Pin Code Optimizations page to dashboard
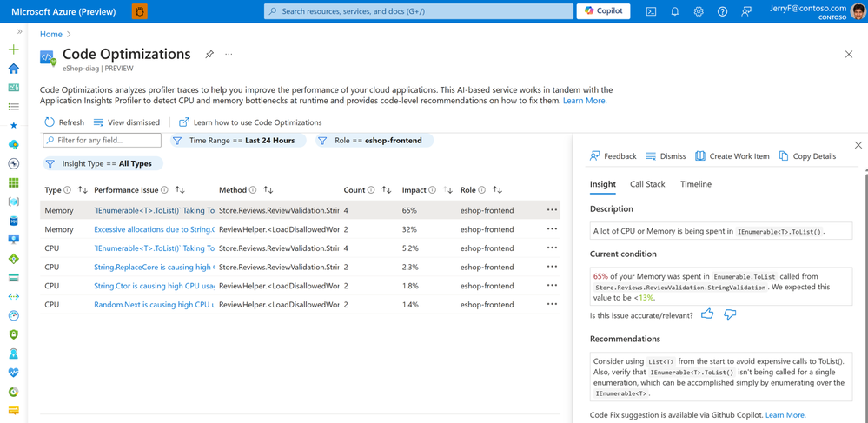Viewport: 868px width, 423px height. [209, 54]
